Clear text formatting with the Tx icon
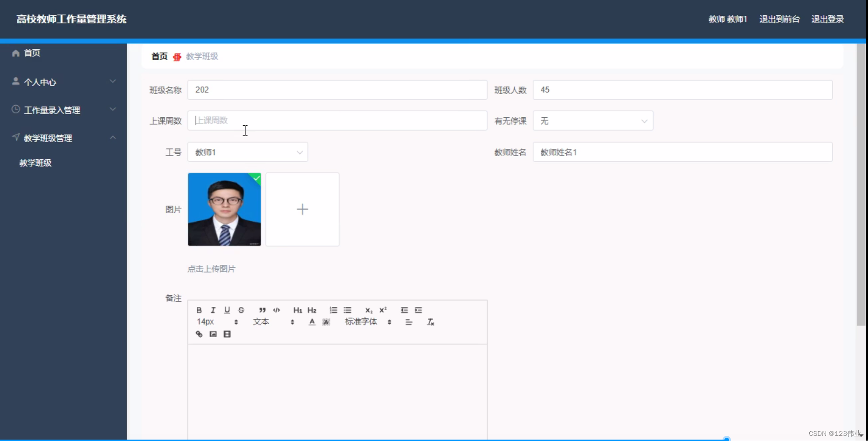 430,322
